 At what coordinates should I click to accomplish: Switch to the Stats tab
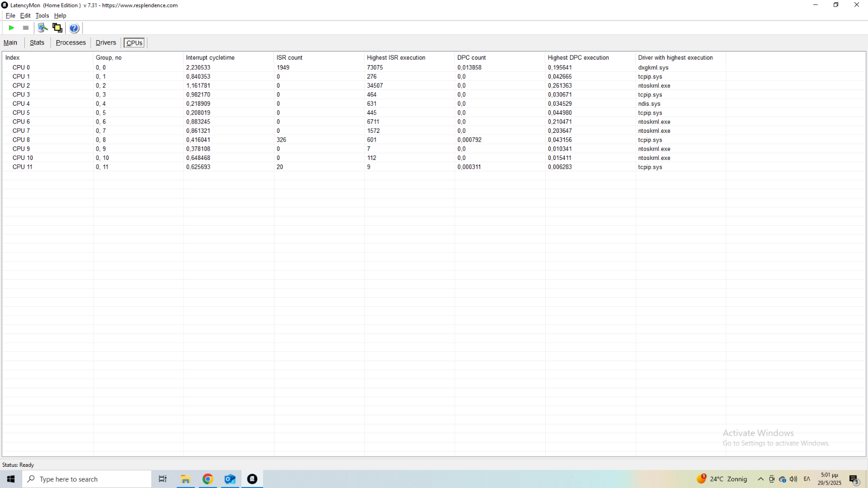click(x=37, y=43)
